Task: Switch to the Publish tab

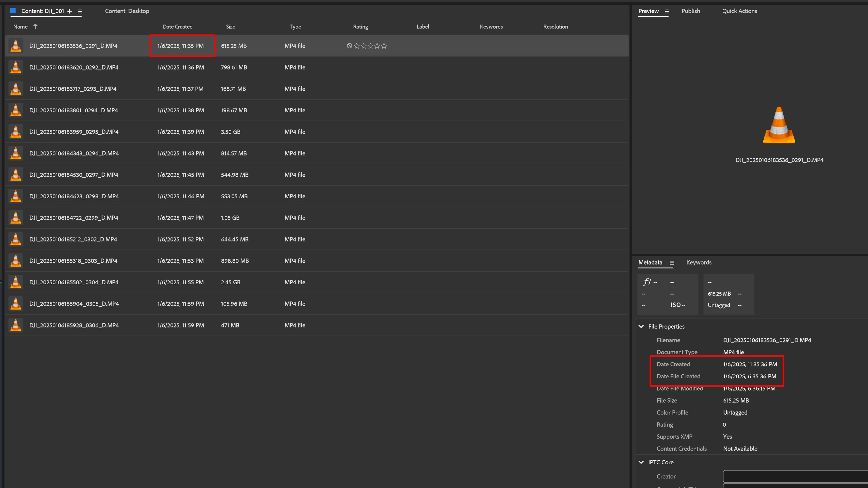Action: 690,11
